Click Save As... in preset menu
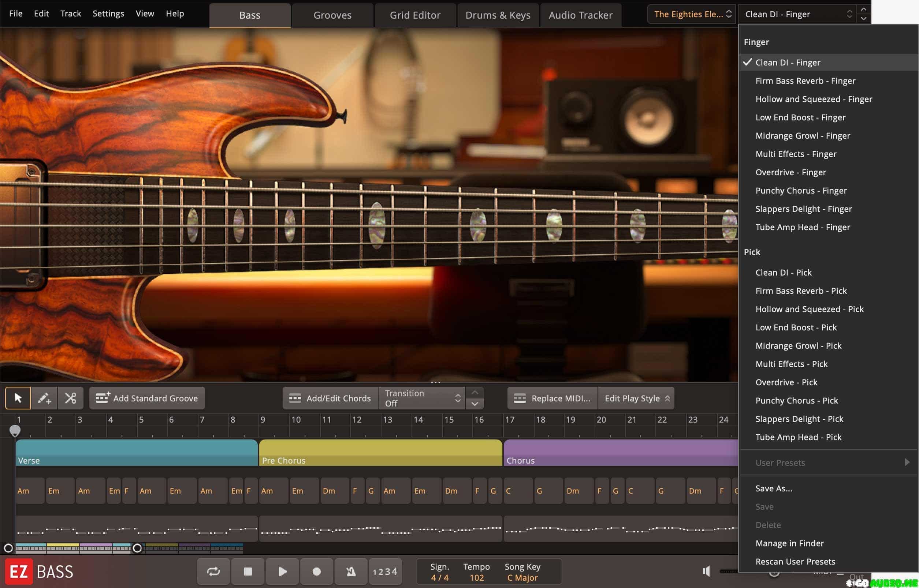Viewport: 919px width, 588px height. pyautogui.click(x=828, y=488)
